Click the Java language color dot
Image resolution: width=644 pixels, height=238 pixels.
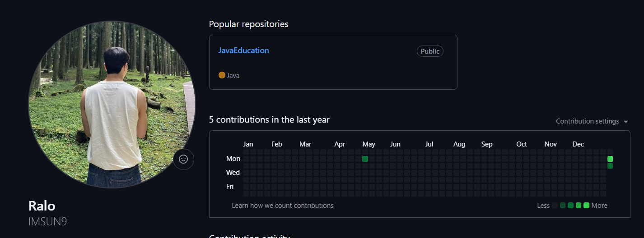click(222, 75)
